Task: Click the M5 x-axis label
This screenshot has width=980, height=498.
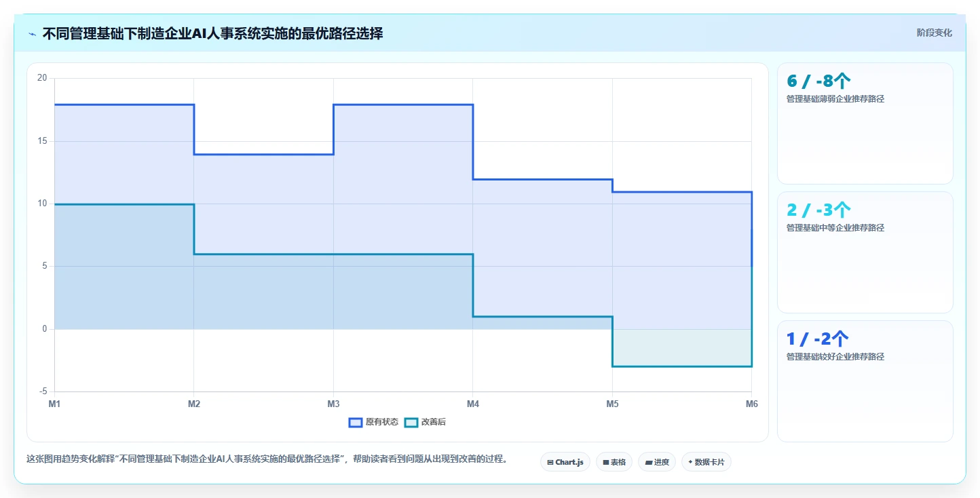Action: point(612,404)
